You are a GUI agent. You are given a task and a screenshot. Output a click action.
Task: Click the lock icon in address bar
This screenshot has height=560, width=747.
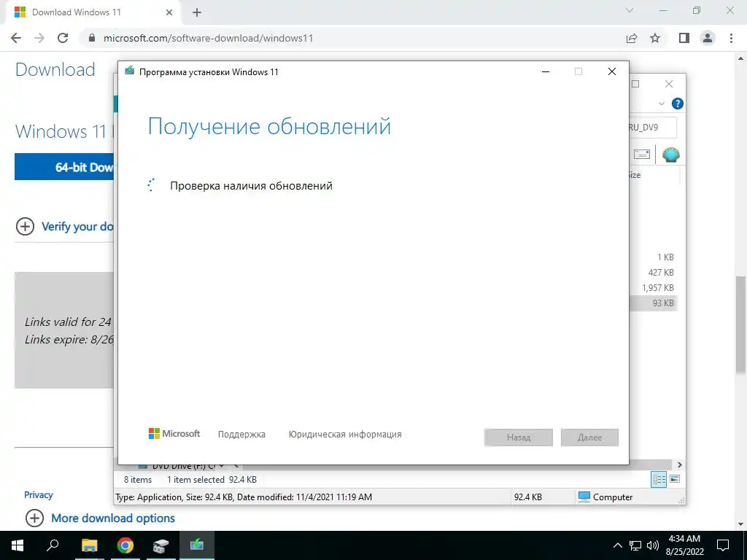pyautogui.click(x=92, y=38)
